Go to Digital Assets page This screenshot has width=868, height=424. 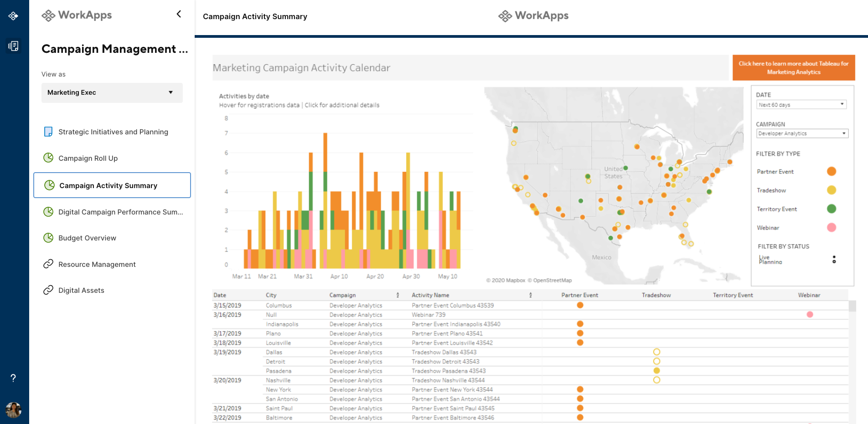(x=81, y=290)
